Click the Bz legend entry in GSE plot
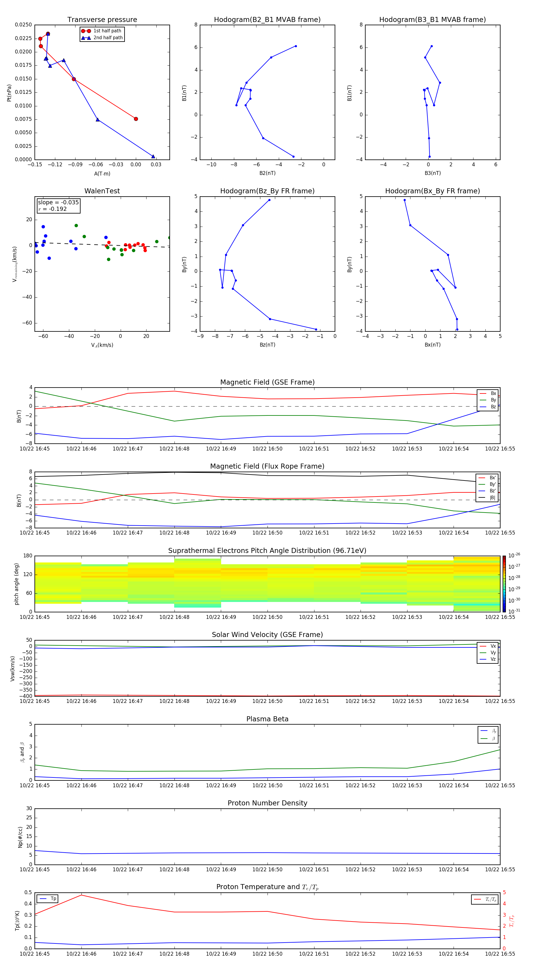 pyautogui.click(x=488, y=407)
